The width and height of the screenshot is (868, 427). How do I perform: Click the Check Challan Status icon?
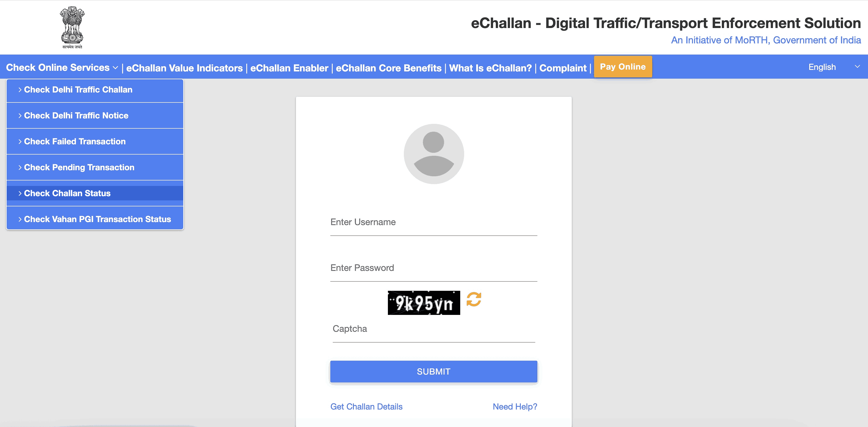tap(94, 193)
